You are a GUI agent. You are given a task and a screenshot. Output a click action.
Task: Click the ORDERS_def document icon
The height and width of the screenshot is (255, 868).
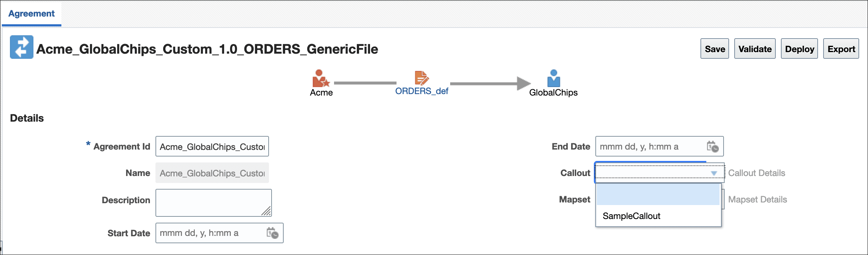422,78
